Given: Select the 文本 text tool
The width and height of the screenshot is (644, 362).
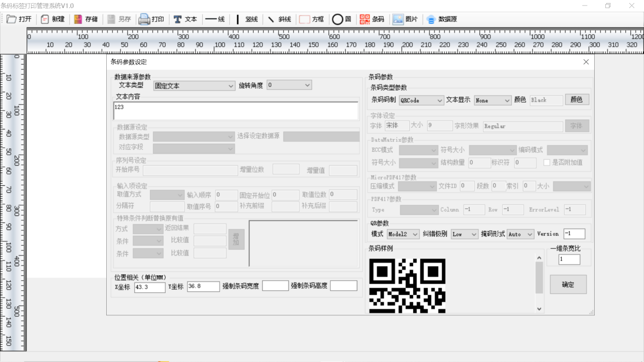Looking at the screenshot, I should 185,19.
